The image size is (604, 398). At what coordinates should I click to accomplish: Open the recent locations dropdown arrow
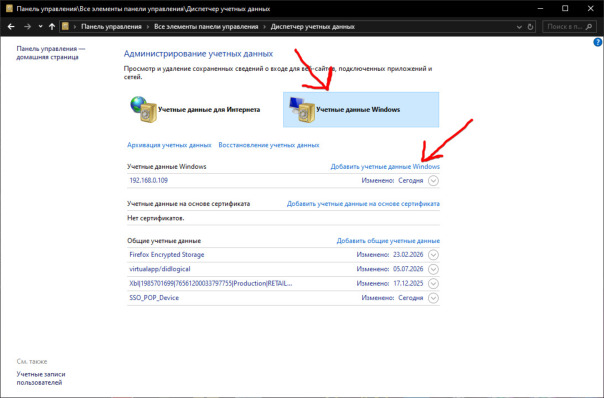[40, 27]
